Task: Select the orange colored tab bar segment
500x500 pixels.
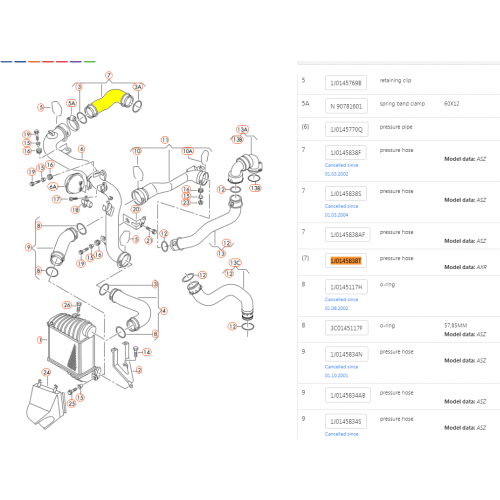Action: (34, 62)
